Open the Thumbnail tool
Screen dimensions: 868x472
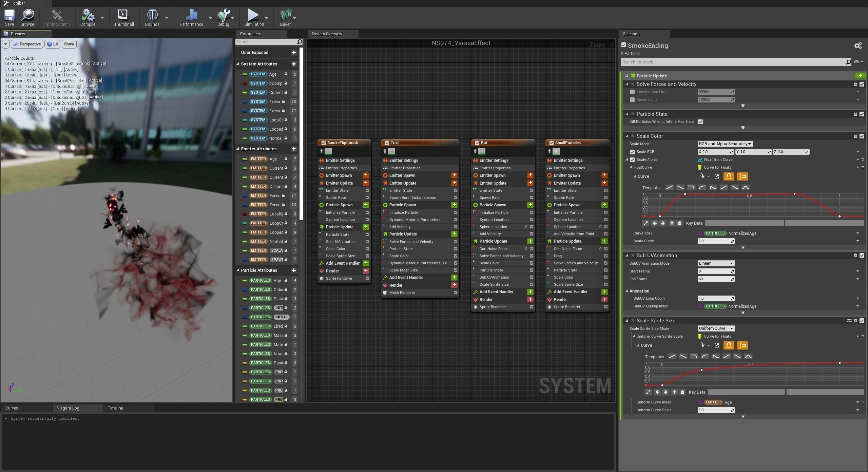pos(123,16)
